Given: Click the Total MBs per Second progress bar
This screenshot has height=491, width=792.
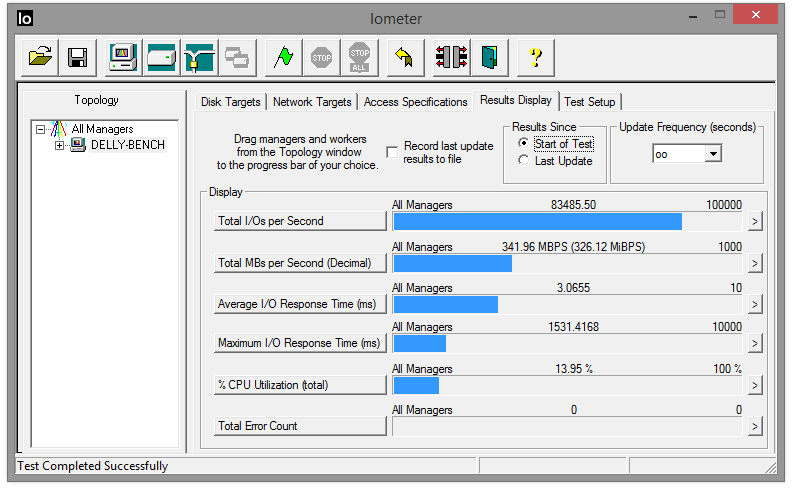Looking at the screenshot, I should pyautogui.click(x=567, y=263).
